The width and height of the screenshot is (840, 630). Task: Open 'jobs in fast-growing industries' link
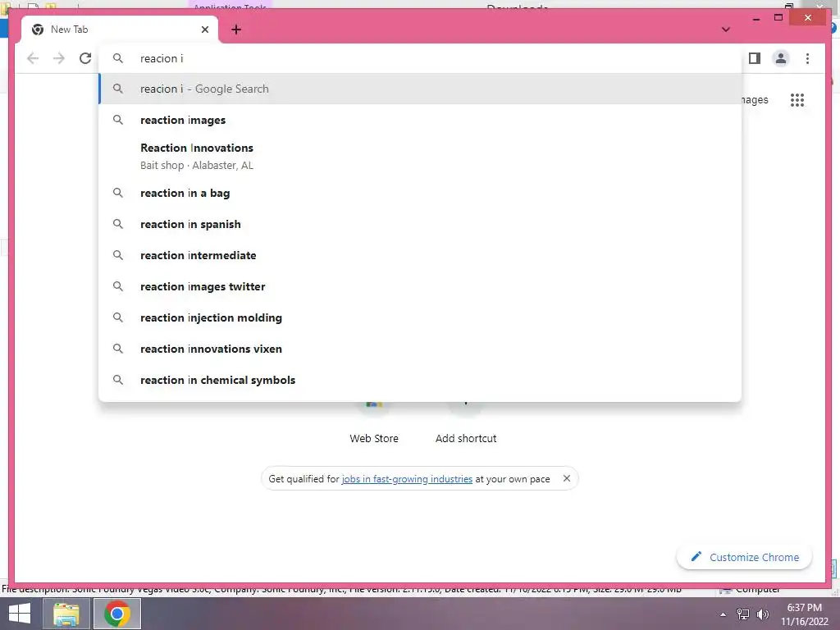tap(407, 479)
